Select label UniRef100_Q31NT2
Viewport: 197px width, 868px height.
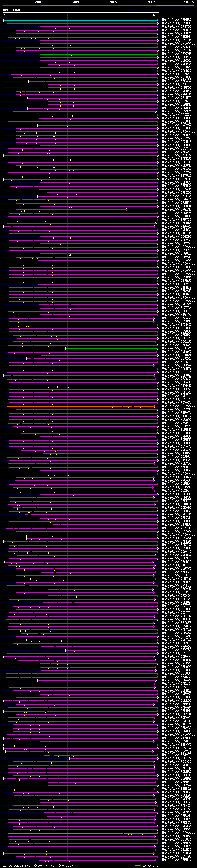tap(176, 98)
